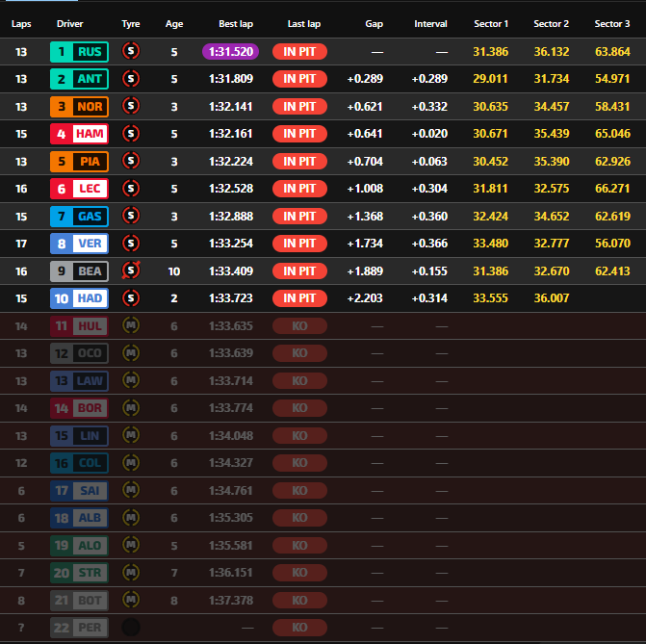Select the Sector 3 time 54.971

[x=612, y=79]
